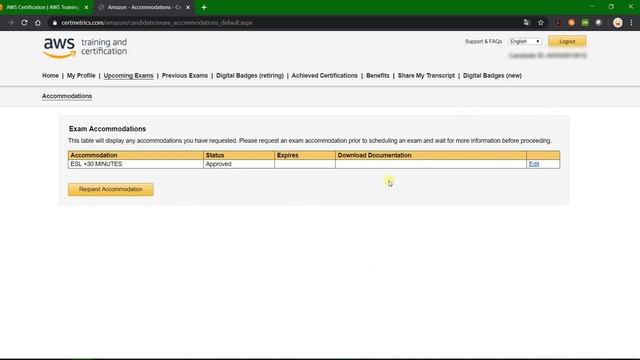Click the ESL +30 MINUTES table cell
The image size is (640, 360).
(136, 164)
